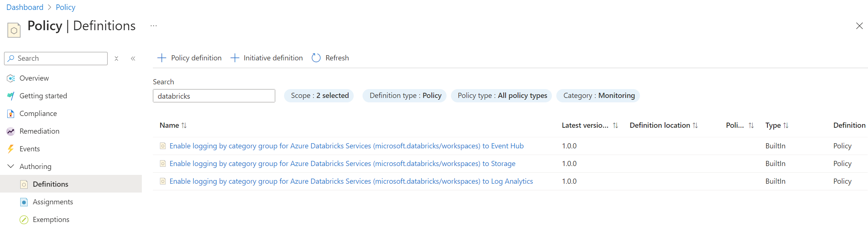Click the search field containing databricks
Screen dimensions: 868x229
tap(214, 96)
